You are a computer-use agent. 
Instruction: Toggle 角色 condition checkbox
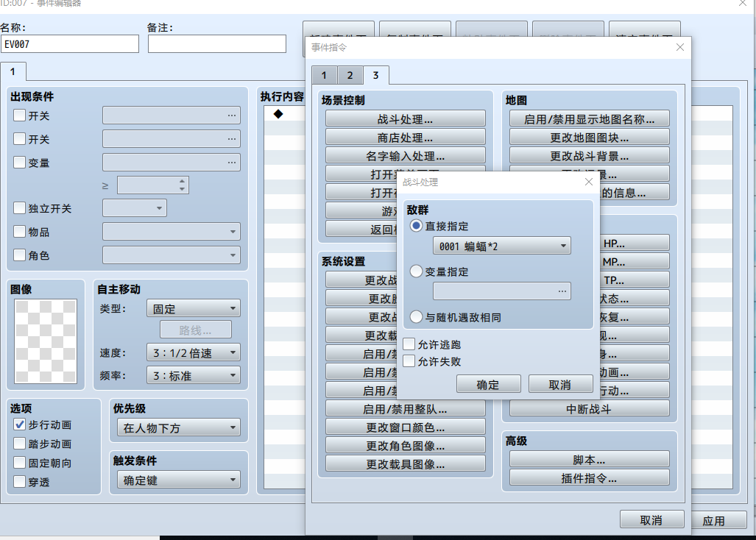[19, 255]
